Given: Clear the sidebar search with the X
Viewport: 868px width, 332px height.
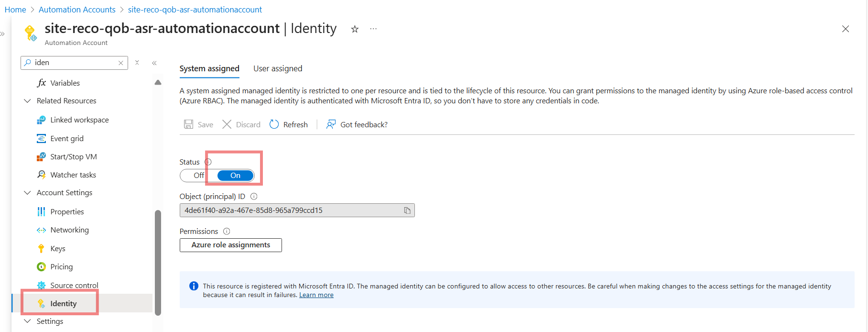Looking at the screenshot, I should (121, 63).
